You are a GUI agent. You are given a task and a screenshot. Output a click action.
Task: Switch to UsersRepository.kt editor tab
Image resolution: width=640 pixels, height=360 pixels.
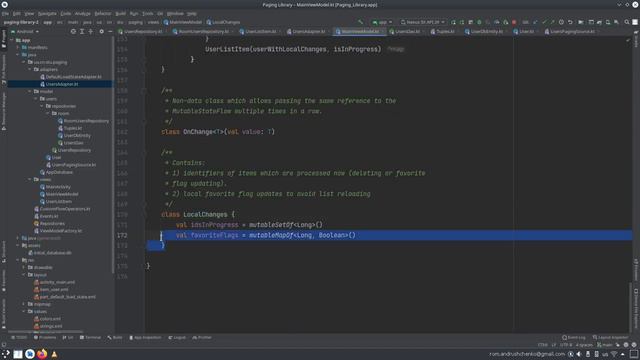[x=142, y=31]
